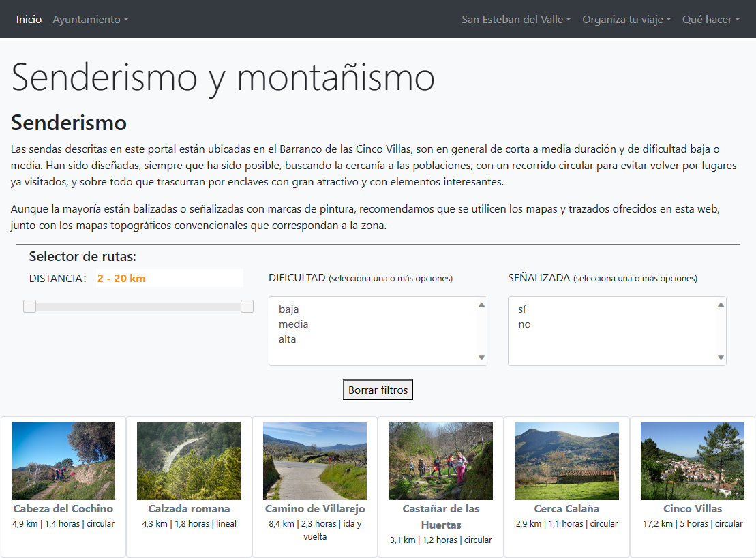The image size is (756, 558).
Task: Select baja difficulty option
Action: pos(288,309)
